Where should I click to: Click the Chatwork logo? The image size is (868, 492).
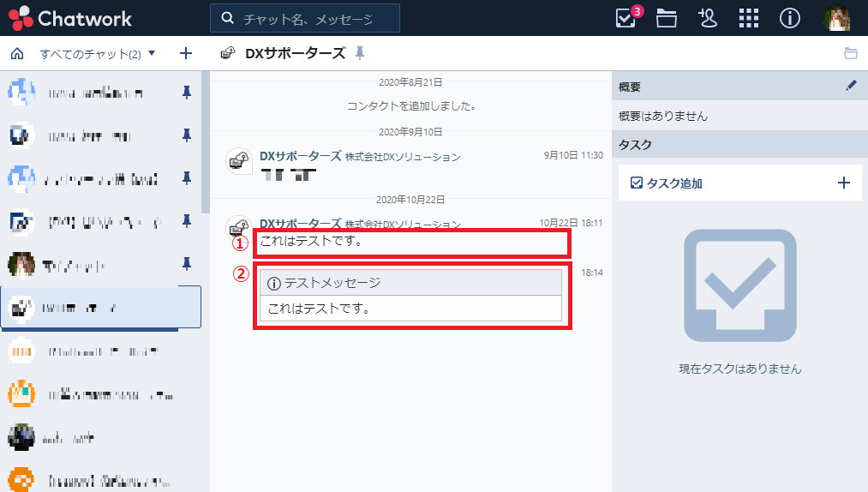pos(70,18)
